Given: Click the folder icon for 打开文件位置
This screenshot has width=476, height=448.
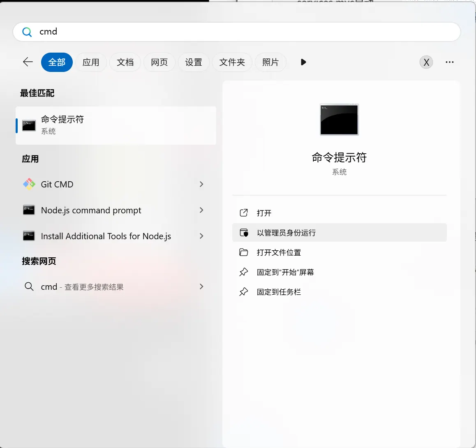Looking at the screenshot, I should click(x=244, y=252).
